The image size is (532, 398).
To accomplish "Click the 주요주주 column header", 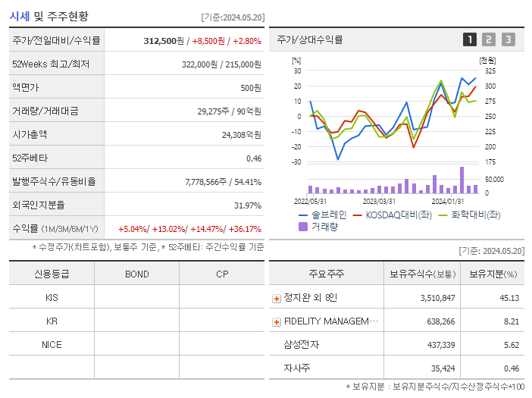I will point(326,274).
